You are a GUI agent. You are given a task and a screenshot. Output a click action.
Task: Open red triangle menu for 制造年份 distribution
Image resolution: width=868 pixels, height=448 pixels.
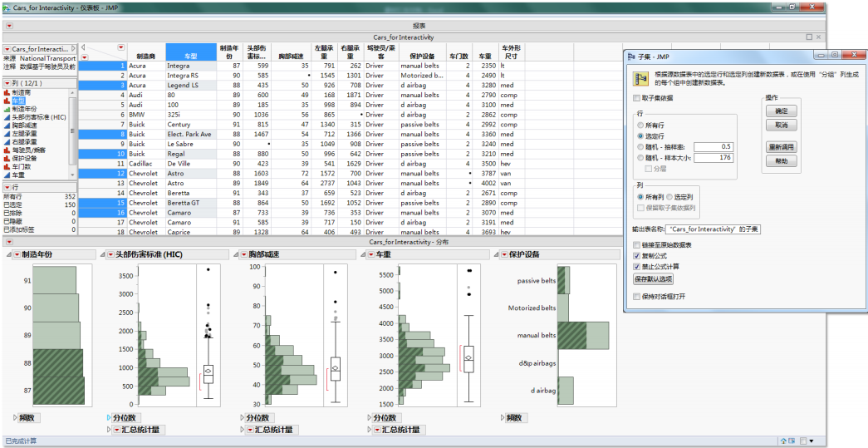(x=17, y=254)
